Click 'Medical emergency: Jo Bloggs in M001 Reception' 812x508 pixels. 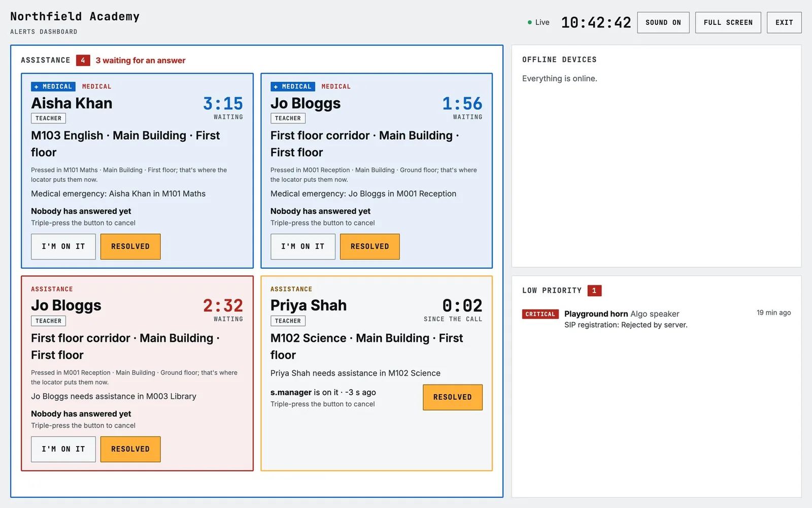pos(363,194)
